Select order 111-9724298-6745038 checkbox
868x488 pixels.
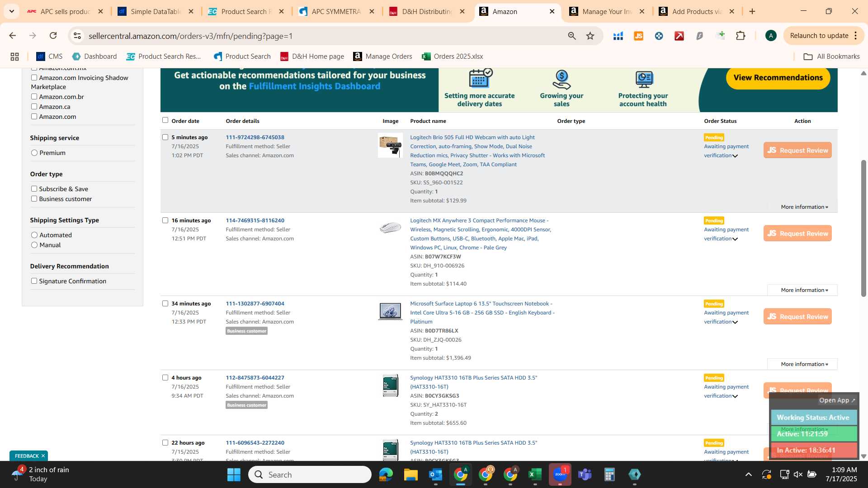pyautogui.click(x=165, y=137)
